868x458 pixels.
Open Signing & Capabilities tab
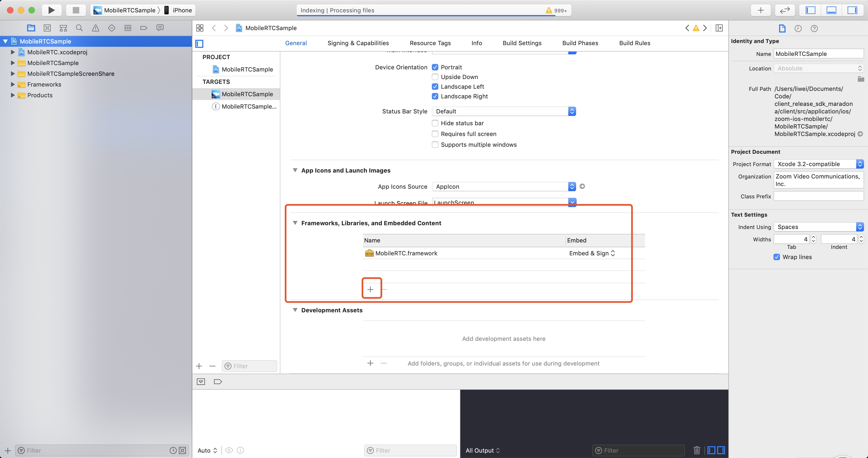tap(358, 43)
